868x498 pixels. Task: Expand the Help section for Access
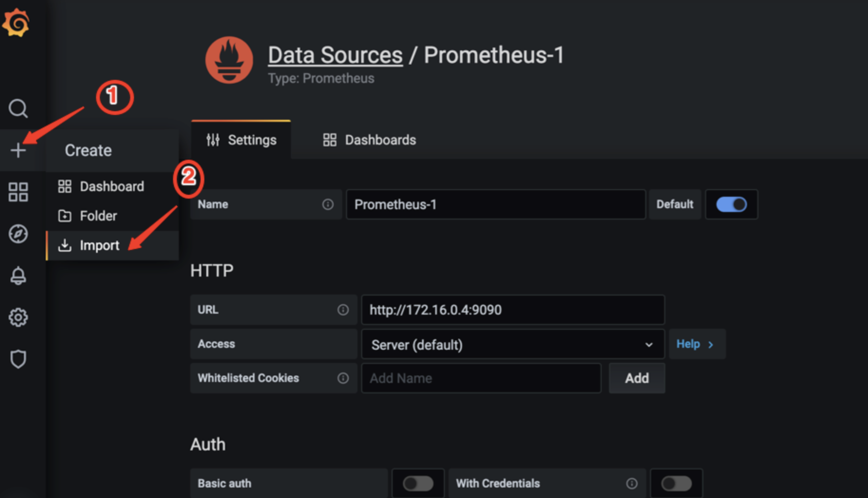tap(696, 344)
